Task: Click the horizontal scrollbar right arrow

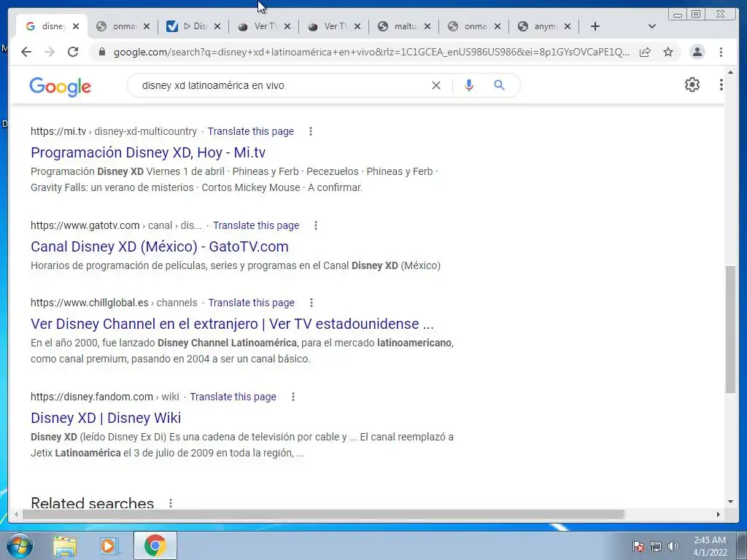Action: 719,514
